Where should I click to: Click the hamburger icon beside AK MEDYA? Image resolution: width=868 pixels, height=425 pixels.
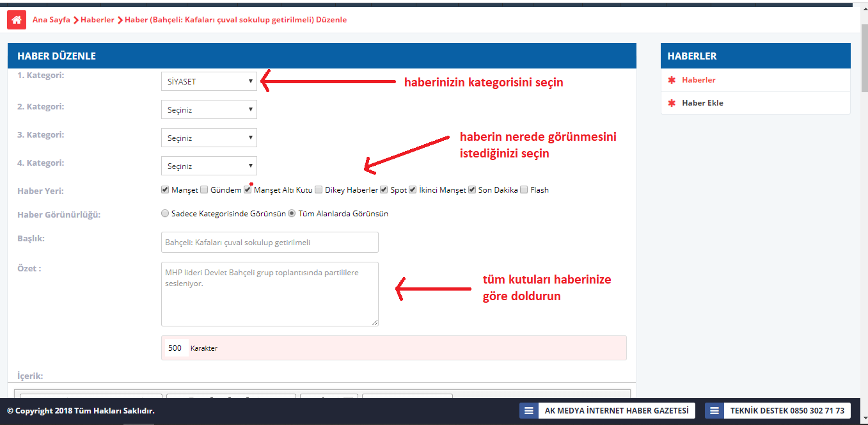pos(528,410)
